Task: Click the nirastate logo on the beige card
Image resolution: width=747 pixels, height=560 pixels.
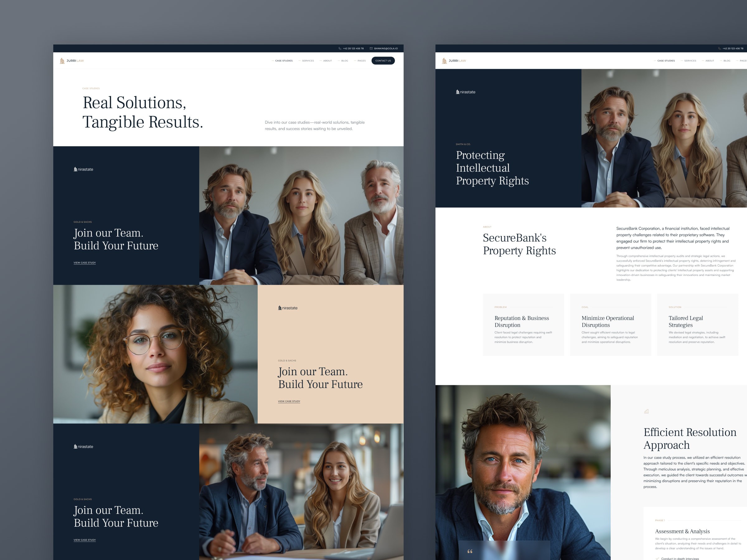Action: point(288,308)
